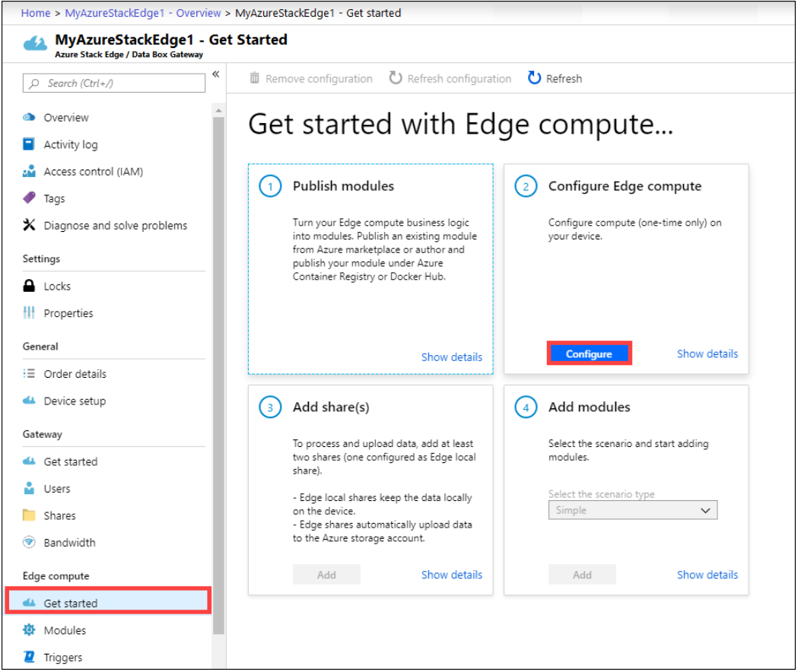Select Get started under Edge compute

click(x=108, y=601)
